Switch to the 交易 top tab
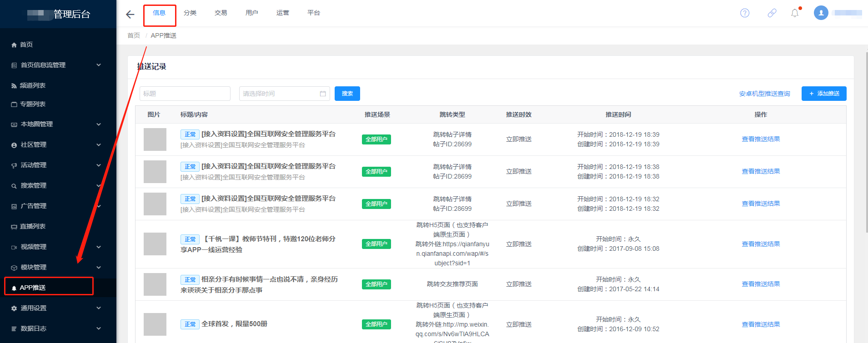868x343 pixels. click(221, 13)
